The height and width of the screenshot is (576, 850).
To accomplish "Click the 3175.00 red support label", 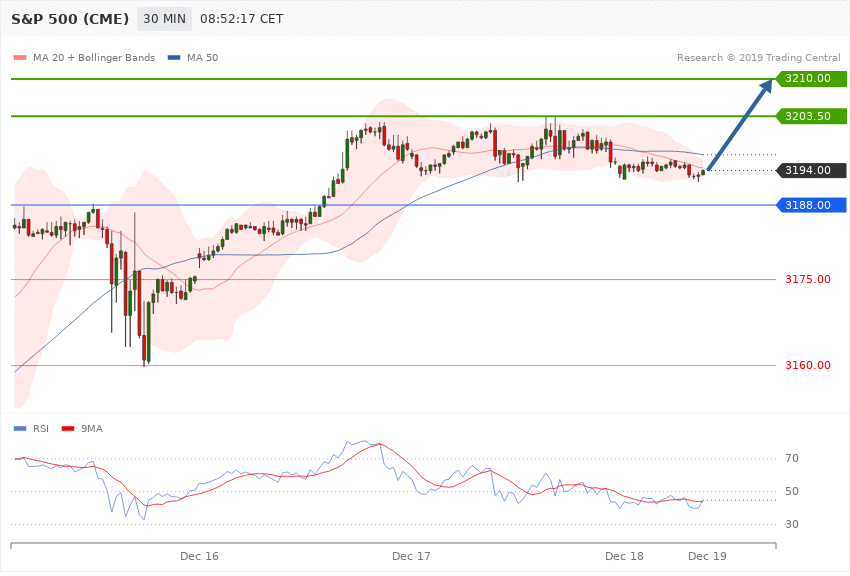I will pyautogui.click(x=808, y=279).
